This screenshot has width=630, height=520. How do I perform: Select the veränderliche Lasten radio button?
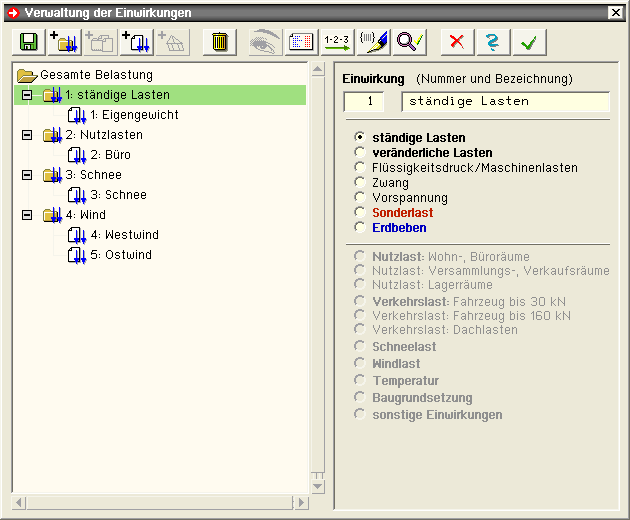point(361,153)
